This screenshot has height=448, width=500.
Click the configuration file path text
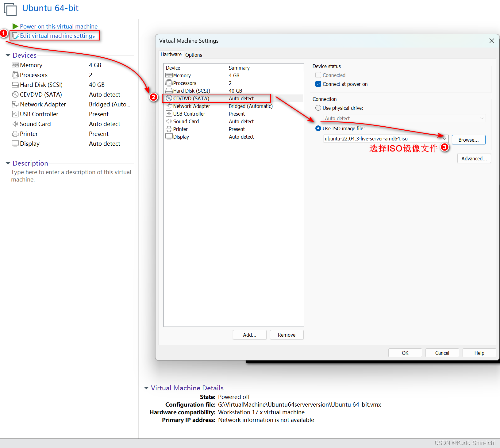pos(299,404)
